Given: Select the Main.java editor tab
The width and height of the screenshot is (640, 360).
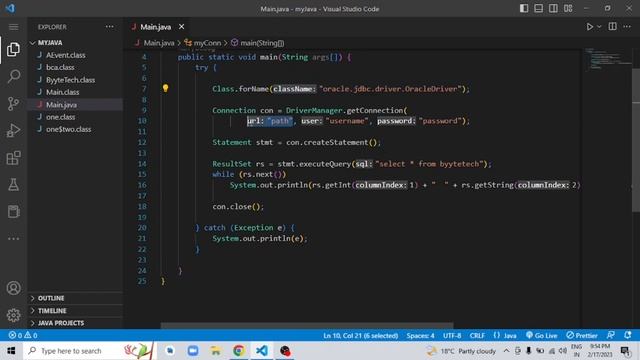Looking at the screenshot, I should click(156, 27).
